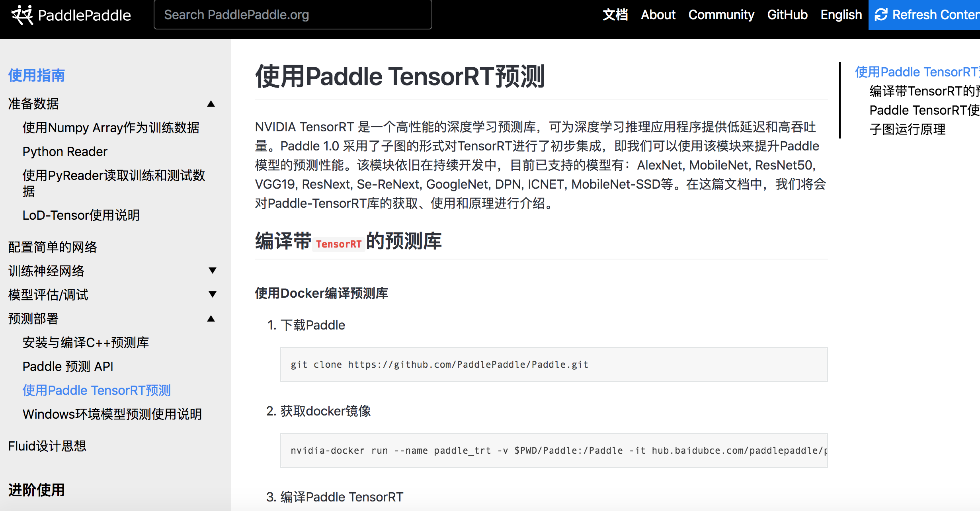Open 准备数据 sidebar item
The height and width of the screenshot is (511, 980).
coord(33,104)
